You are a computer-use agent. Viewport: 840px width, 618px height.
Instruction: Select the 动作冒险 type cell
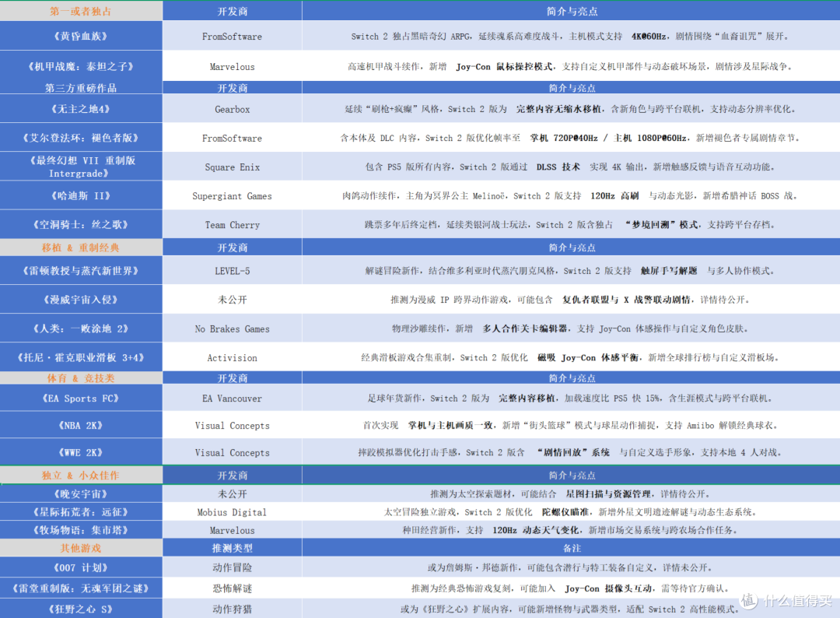pos(232,567)
